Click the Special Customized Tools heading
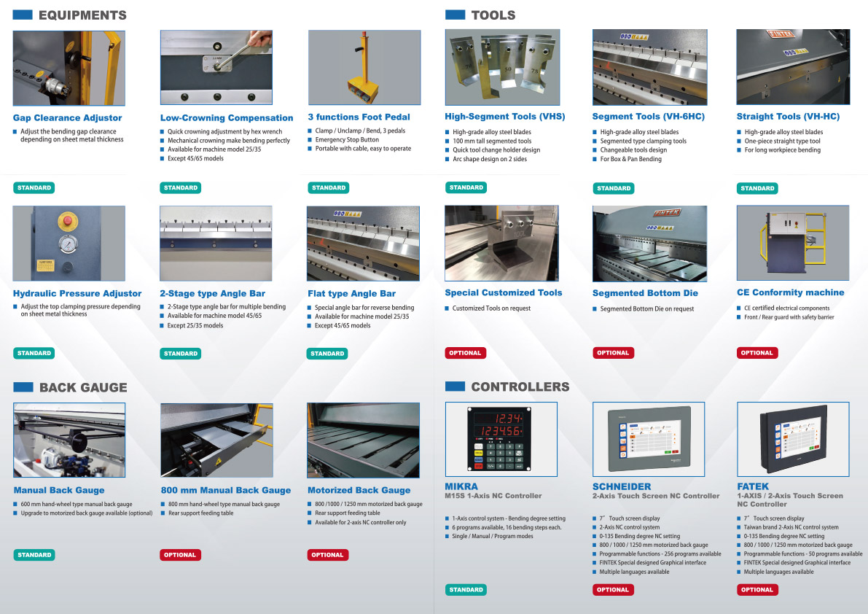 click(504, 292)
